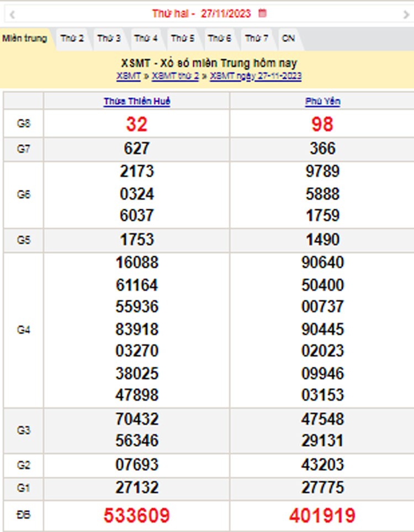Open the Thừa Thiên Huế province link
This screenshot has height=532, width=414.
[x=137, y=102]
